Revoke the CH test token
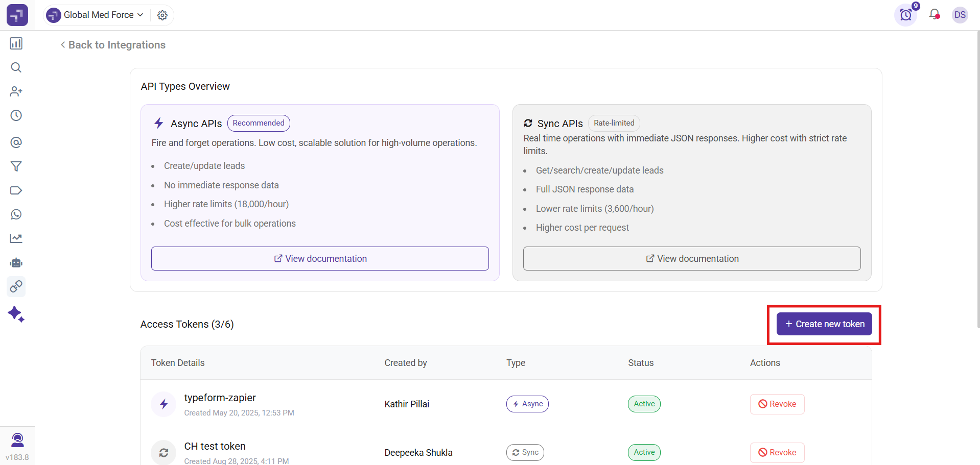The height and width of the screenshot is (465, 980). tap(777, 453)
